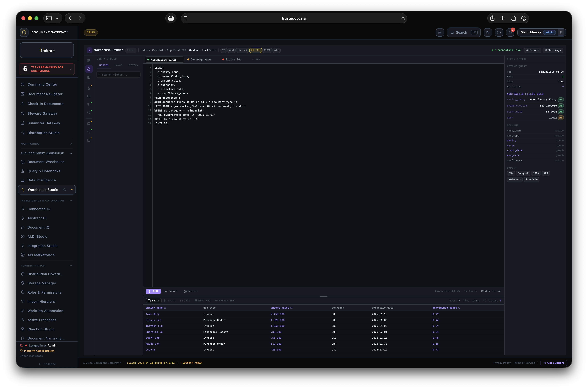Click the trusteddocs.ai address bar

(x=294, y=18)
